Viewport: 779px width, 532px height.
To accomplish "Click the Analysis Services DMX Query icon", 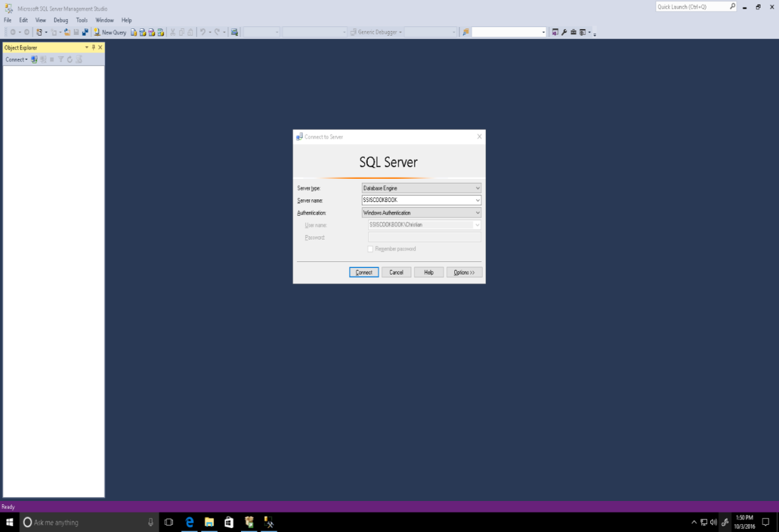I will pos(152,32).
